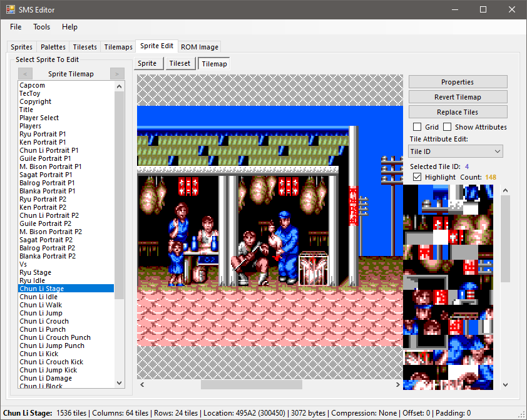Viewport: 527px width, 420px height.
Task: Click sprite list scroll up arrow
Action: (x=120, y=86)
